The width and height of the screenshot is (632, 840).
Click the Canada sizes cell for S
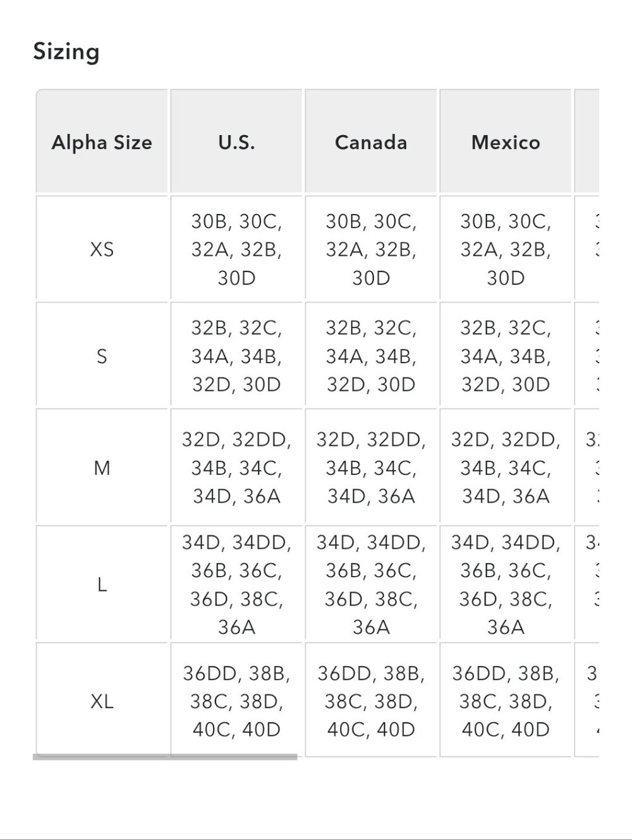[371, 356]
